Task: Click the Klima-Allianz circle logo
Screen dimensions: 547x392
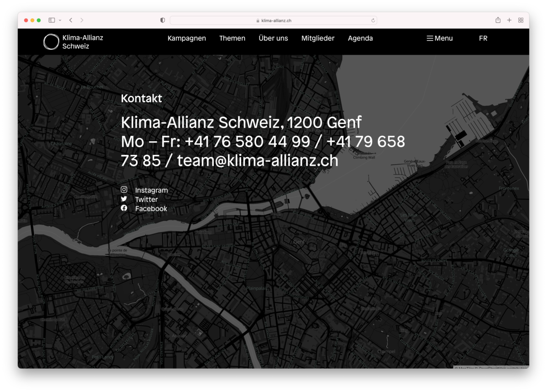Action: pos(51,42)
